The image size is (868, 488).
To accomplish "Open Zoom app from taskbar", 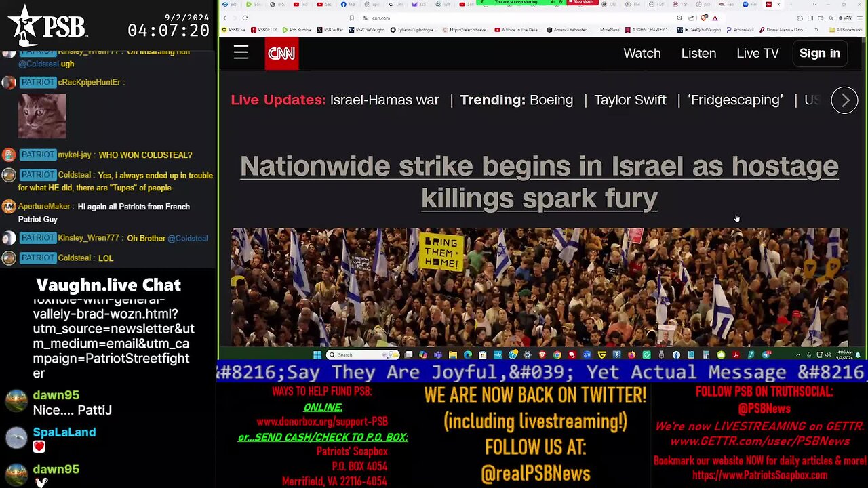I will click(587, 355).
